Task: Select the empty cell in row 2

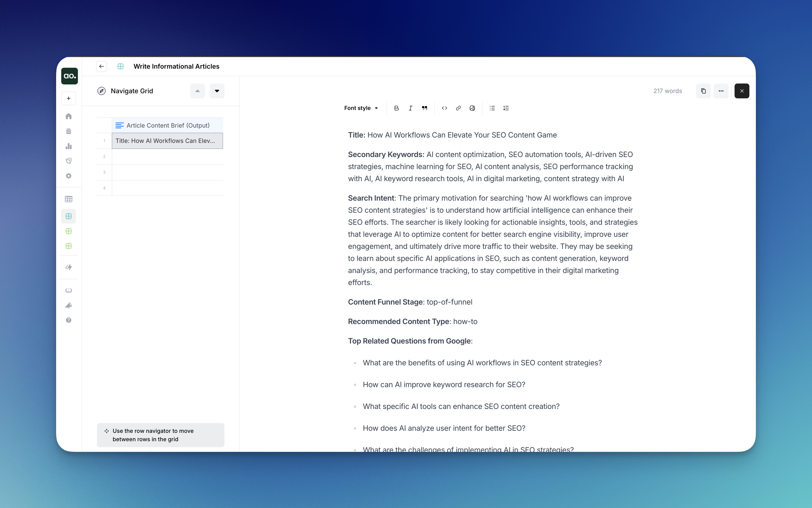Action: click(x=167, y=157)
